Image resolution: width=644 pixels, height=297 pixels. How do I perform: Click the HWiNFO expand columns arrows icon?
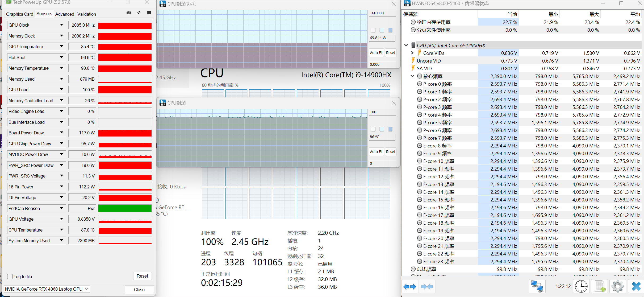409,287
